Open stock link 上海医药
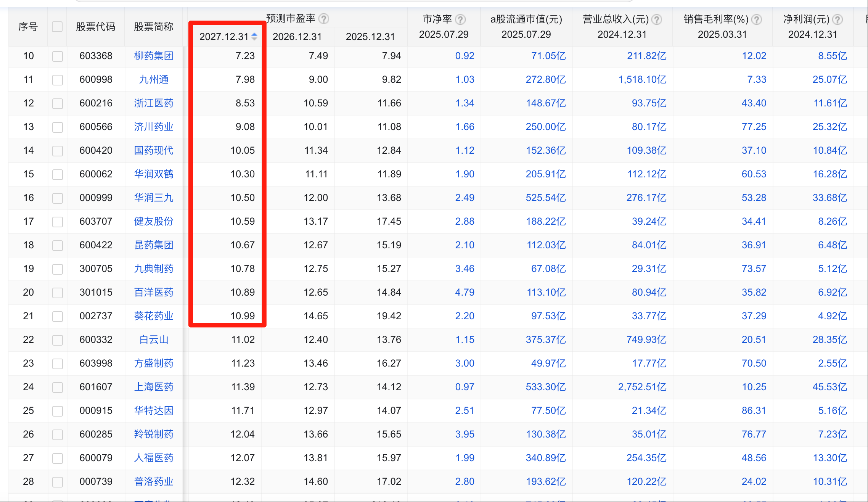The height and width of the screenshot is (502, 868). pyautogui.click(x=154, y=387)
